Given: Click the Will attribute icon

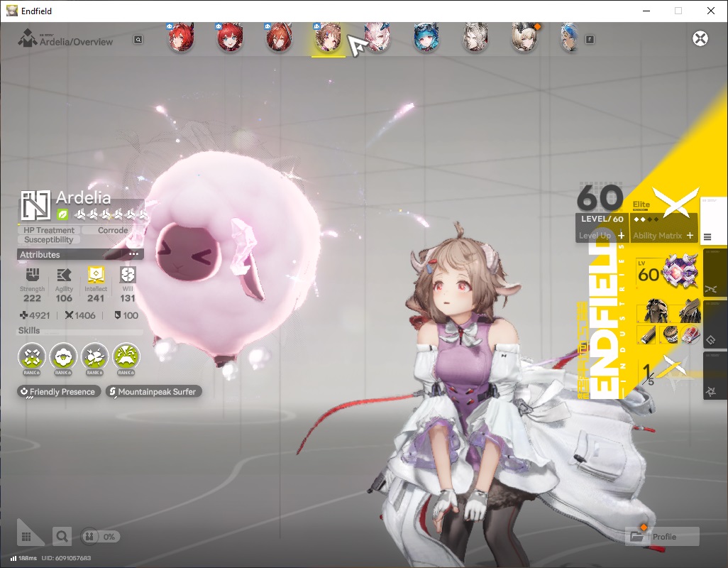Looking at the screenshot, I should pos(127,275).
